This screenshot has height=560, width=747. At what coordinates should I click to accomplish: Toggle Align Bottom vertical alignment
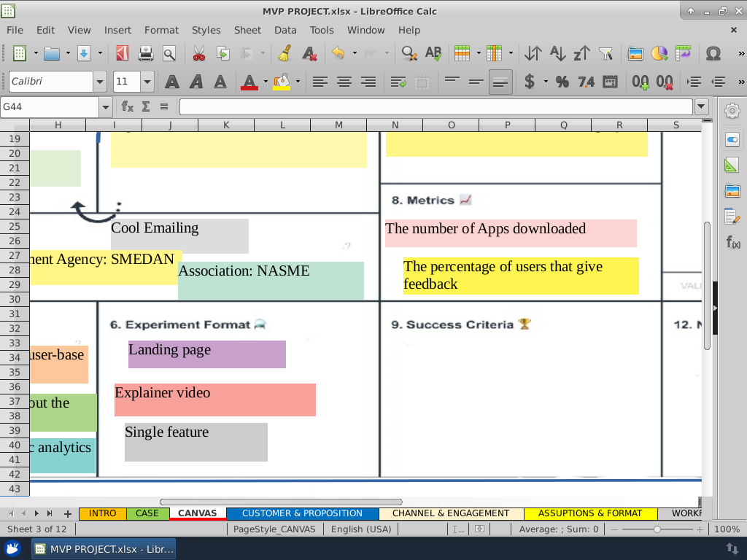(x=500, y=82)
